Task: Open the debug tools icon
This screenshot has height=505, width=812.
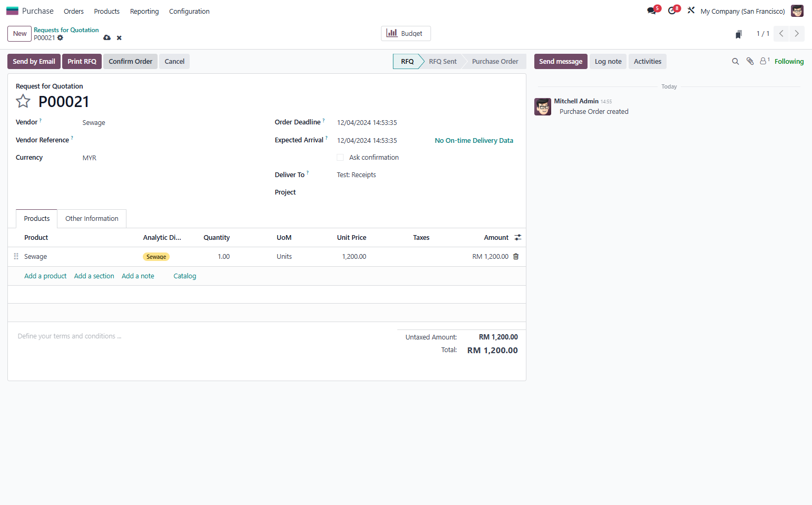Action: pyautogui.click(x=691, y=11)
